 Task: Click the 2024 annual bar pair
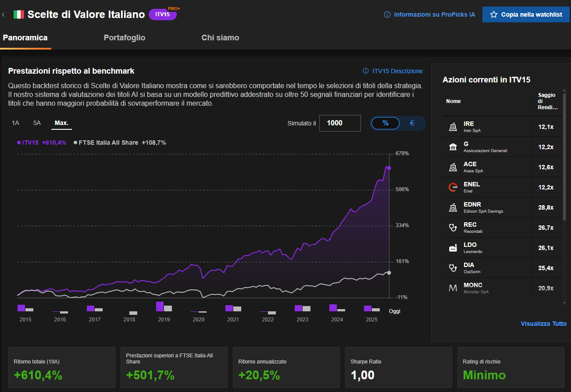coord(337,308)
